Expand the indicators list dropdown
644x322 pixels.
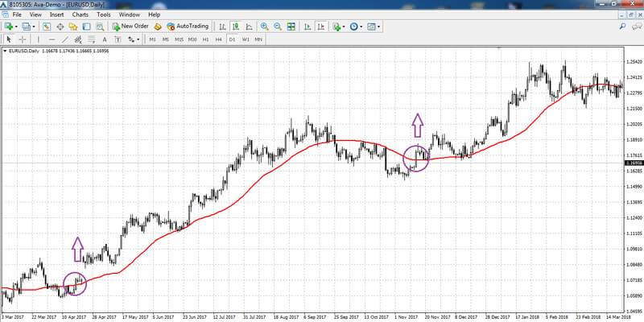[344, 27]
